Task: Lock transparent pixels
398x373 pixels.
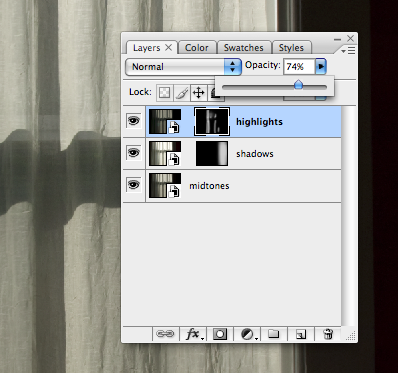Action: [165, 92]
